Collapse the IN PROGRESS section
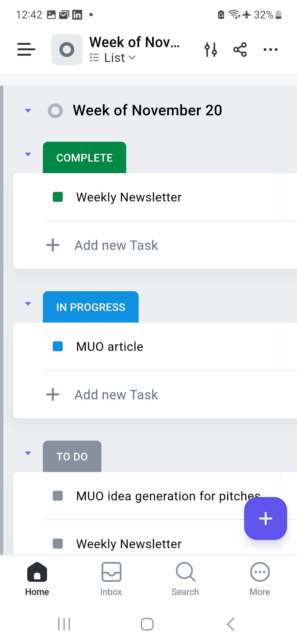The image size is (297, 644). coord(28,304)
